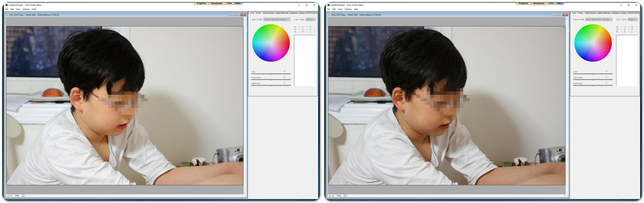
Task: Click zoom in icon in right window's status bar
Action: [x=333, y=196]
